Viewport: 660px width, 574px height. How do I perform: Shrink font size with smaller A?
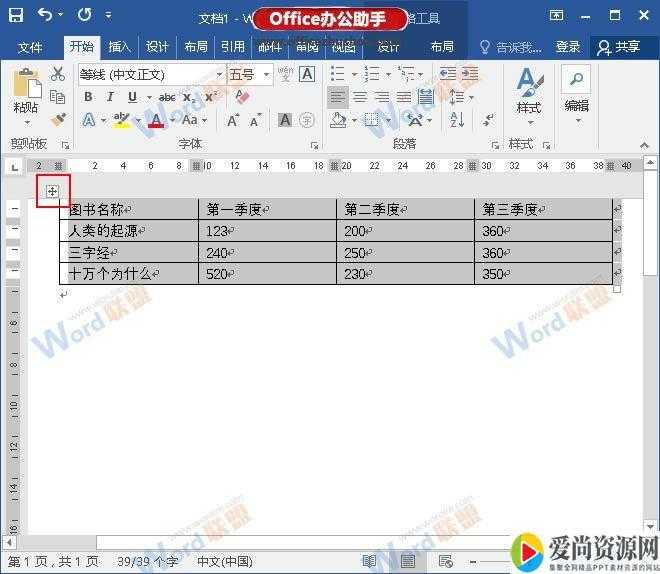pos(255,121)
